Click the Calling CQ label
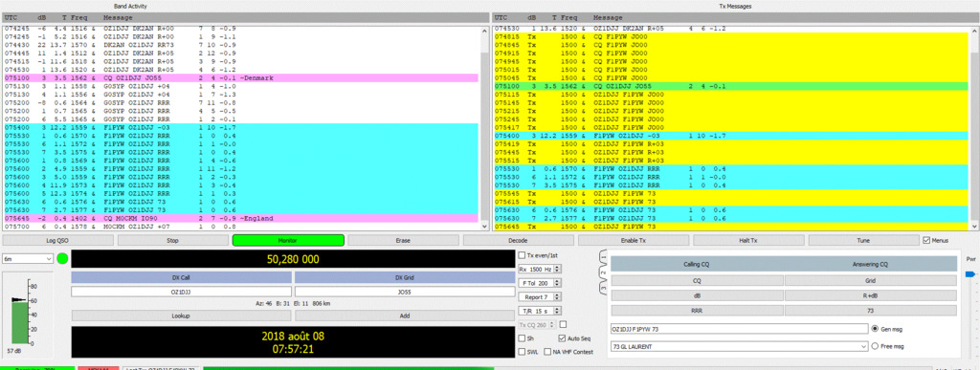Screen dimensions: 980x370 tap(696, 264)
